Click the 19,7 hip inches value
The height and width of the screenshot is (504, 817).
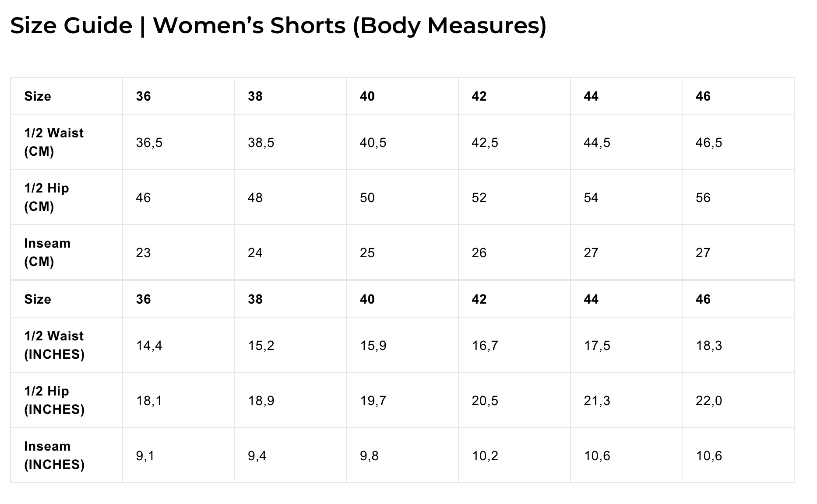(373, 401)
